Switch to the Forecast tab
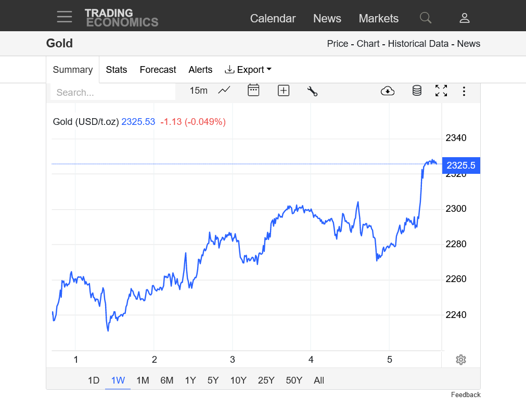Screen dimensions: 526x420 [x=158, y=70]
